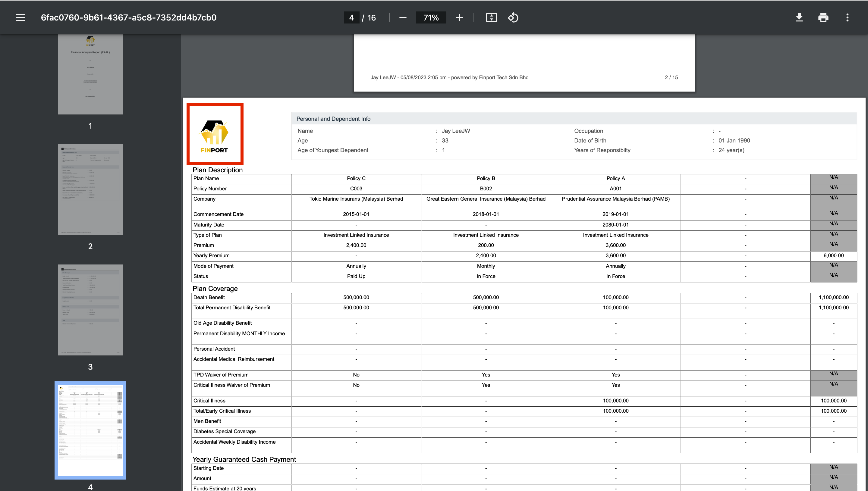Open page 2 thumbnail

(90, 189)
